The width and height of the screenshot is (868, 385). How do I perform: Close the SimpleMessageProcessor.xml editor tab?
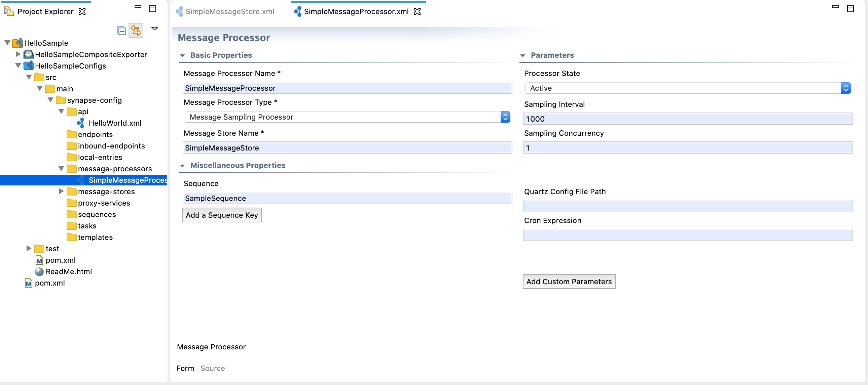click(417, 11)
